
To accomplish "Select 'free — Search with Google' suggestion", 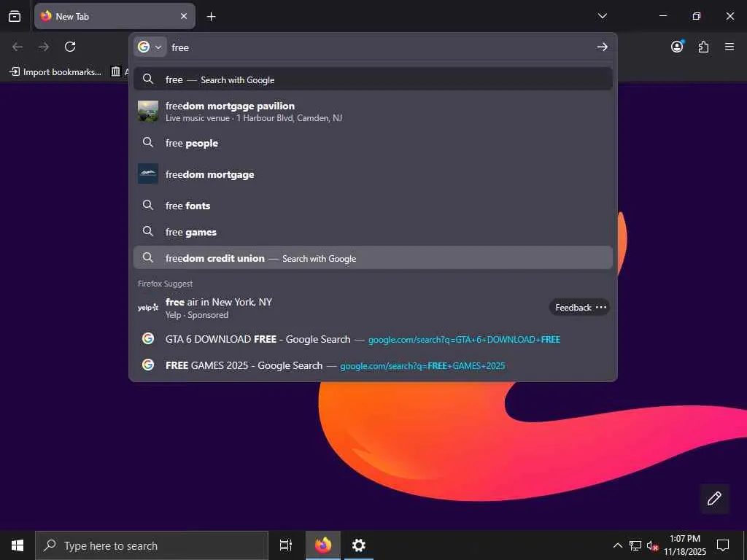I will pyautogui.click(x=373, y=79).
